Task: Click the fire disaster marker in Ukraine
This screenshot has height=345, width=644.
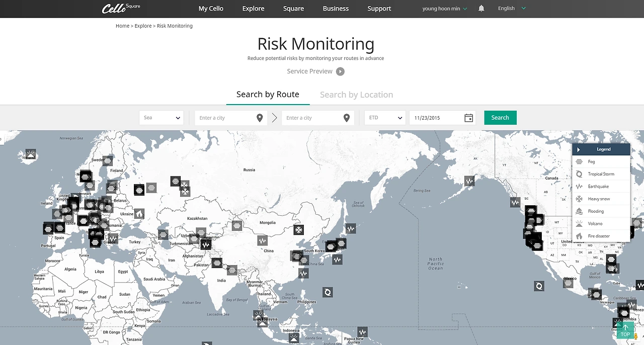Action: click(x=139, y=213)
